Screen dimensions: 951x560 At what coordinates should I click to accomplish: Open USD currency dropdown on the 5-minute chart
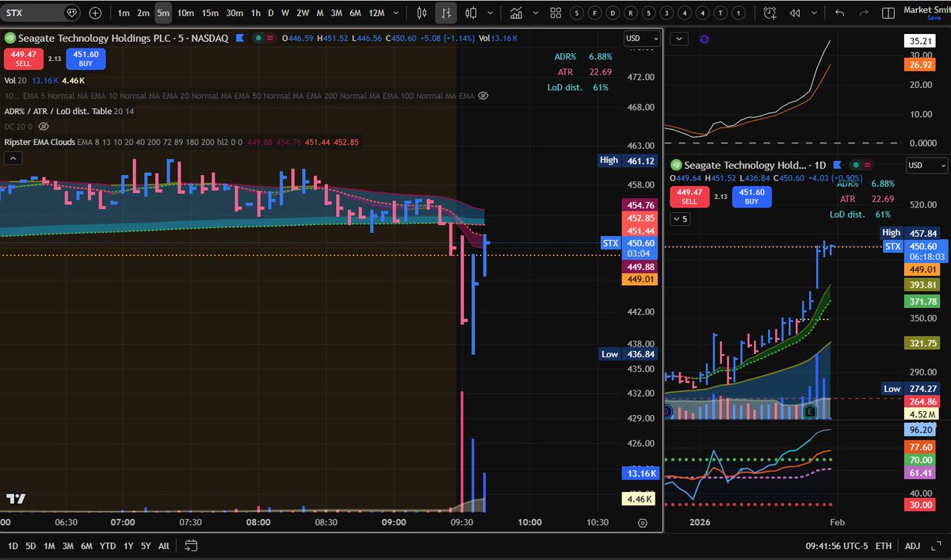click(x=642, y=38)
